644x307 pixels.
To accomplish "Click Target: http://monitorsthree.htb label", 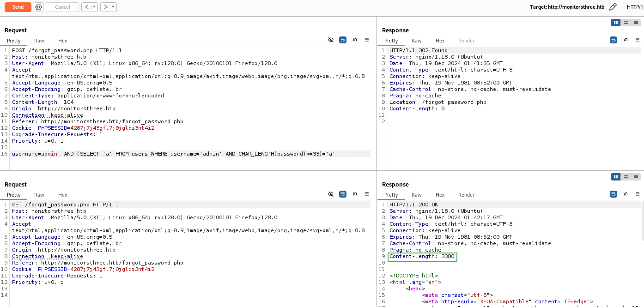I will tap(567, 7).
